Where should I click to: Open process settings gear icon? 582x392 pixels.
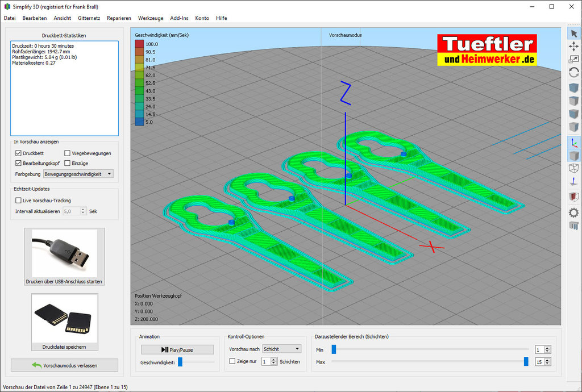coord(573,212)
